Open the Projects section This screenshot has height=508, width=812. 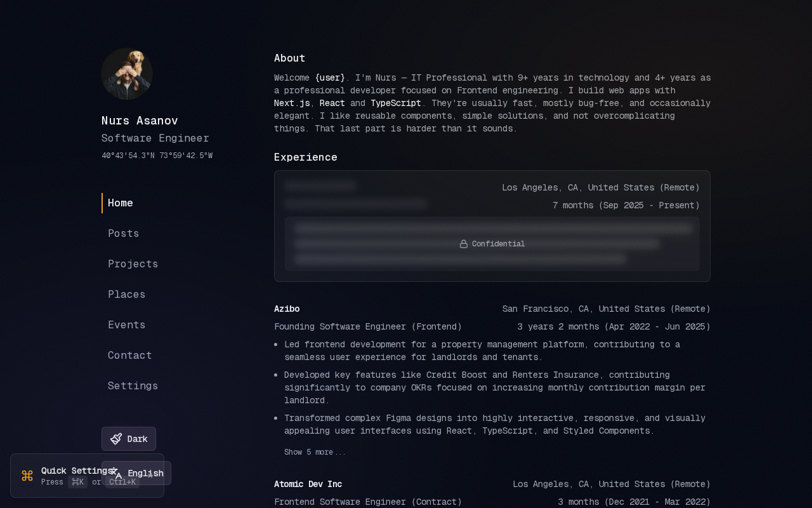133,264
